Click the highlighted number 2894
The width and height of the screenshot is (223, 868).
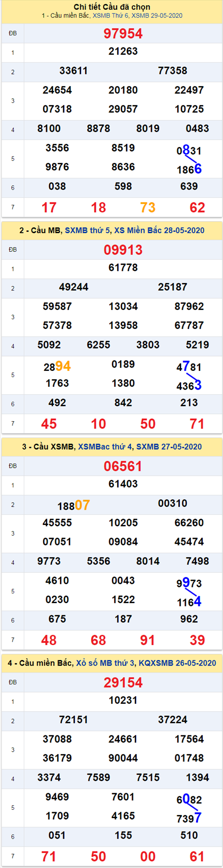pos(57,366)
